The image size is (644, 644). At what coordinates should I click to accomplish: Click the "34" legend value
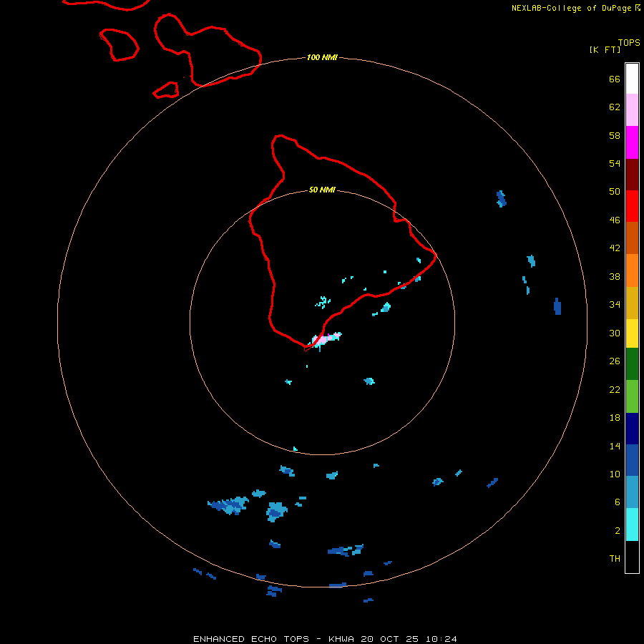pyautogui.click(x=615, y=305)
